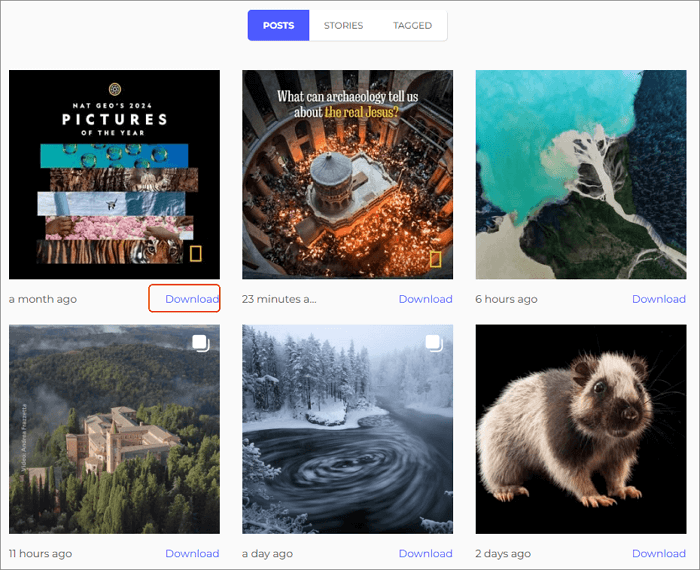
Task: Click the yellow Nat Geo logo on the archaeology post
Action: (x=435, y=259)
